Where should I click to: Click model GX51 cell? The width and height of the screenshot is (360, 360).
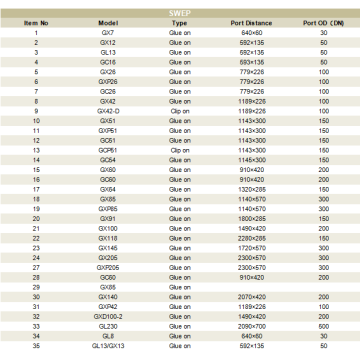tap(108, 121)
